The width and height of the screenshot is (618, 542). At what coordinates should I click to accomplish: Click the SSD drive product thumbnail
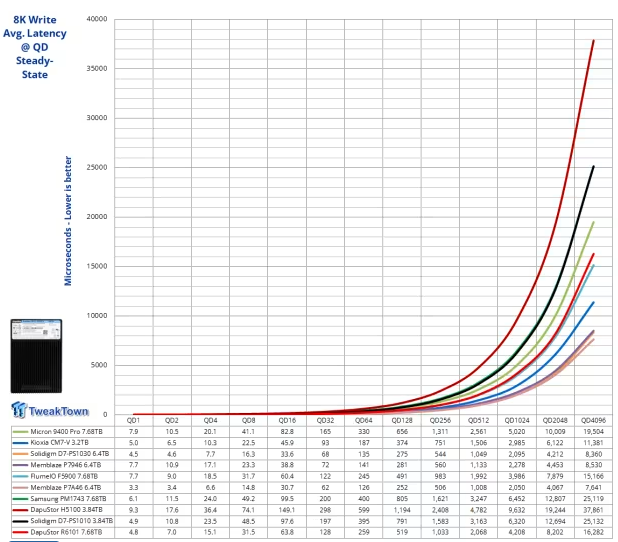coord(36,356)
